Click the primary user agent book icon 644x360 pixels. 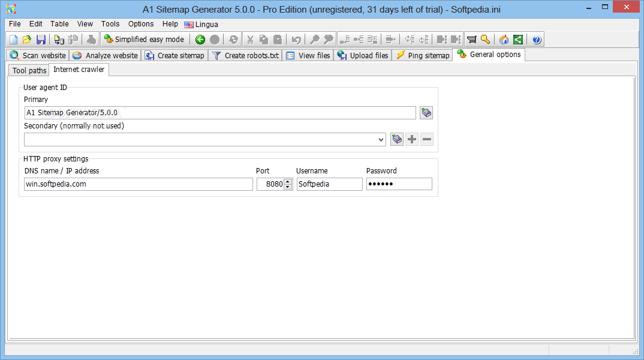(426, 113)
